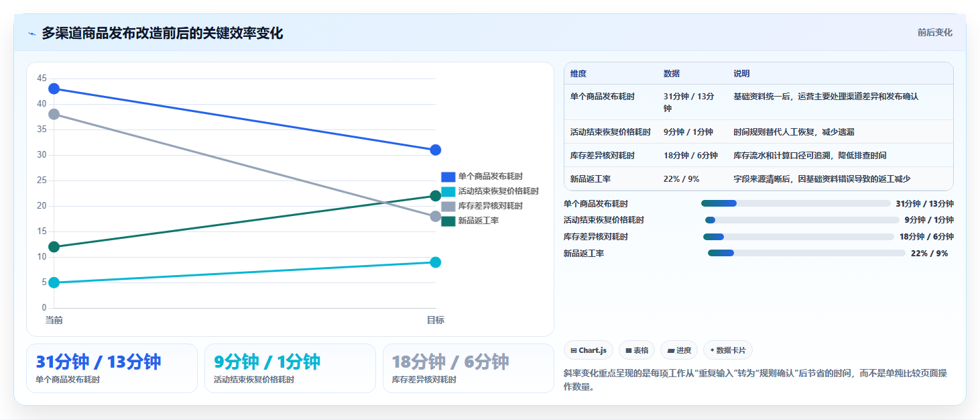
Task: Click the 活动结束恢复价格耗时 cell in the table
Action: 611,132
